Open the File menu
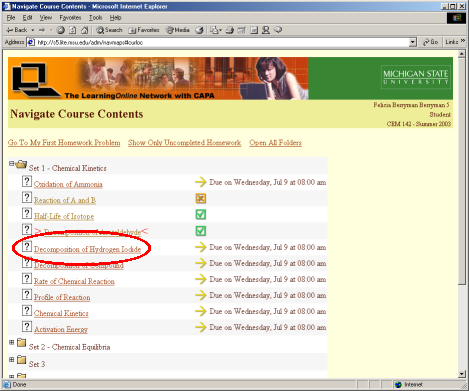 coord(11,18)
